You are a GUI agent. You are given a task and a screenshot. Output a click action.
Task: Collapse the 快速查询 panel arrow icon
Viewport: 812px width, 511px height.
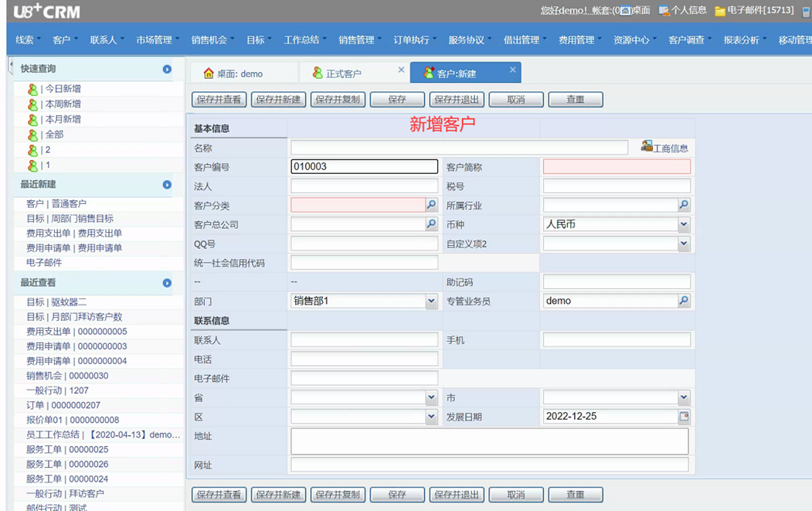coord(167,69)
